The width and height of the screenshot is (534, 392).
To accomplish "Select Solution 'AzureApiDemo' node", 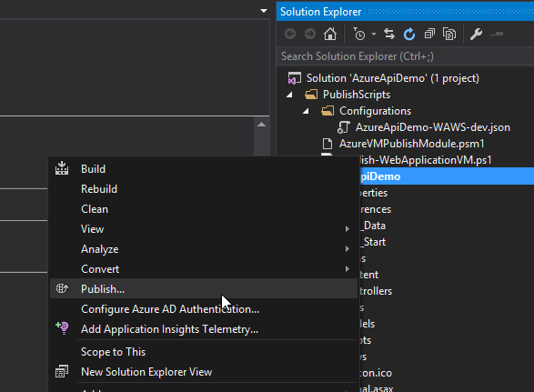I will point(393,78).
